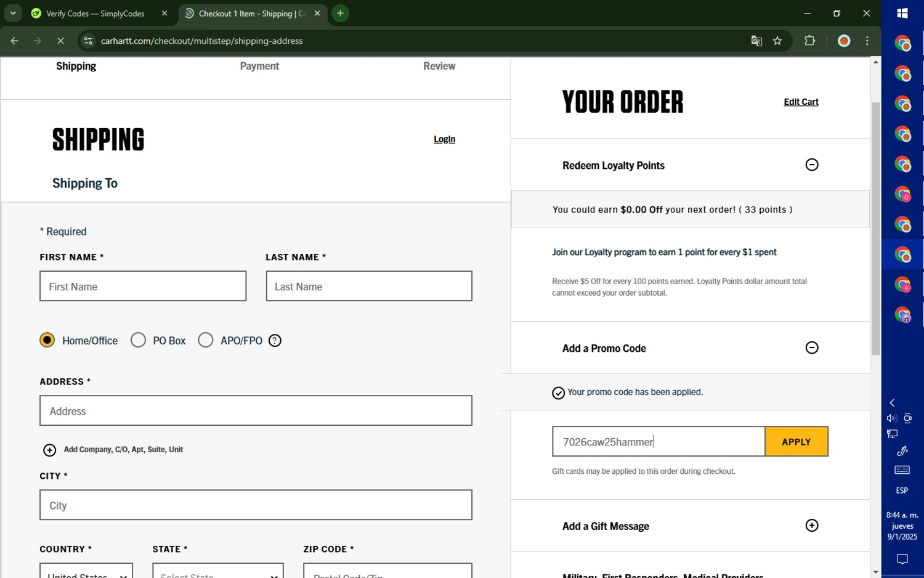Focus the Last Name field
Screen dimensions: 924x578
(x=369, y=286)
